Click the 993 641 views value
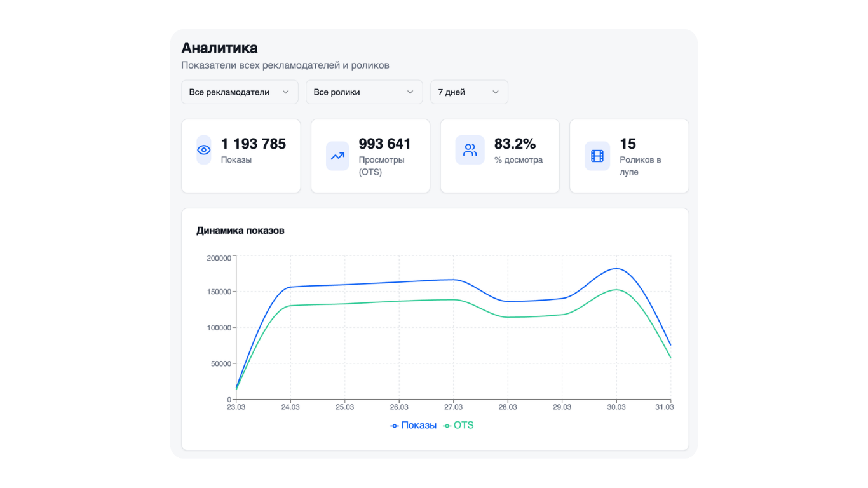The height and width of the screenshot is (488, 868). point(385,144)
